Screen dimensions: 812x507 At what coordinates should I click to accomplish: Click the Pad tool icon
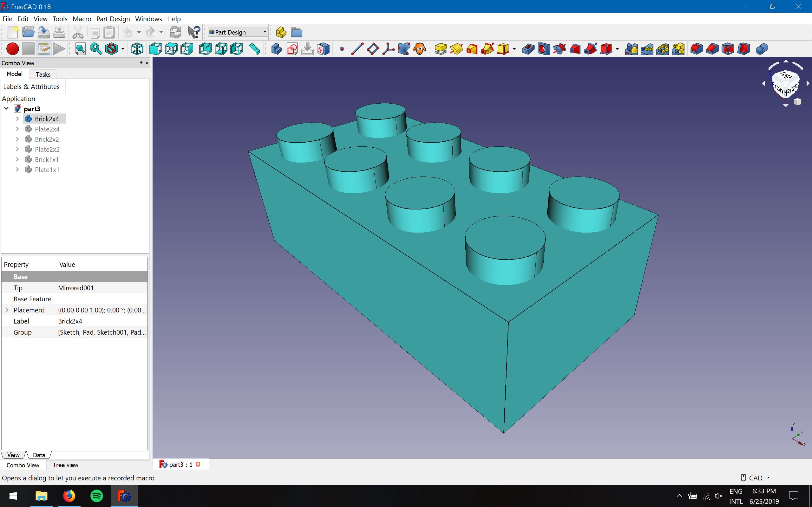pos(440,49)
